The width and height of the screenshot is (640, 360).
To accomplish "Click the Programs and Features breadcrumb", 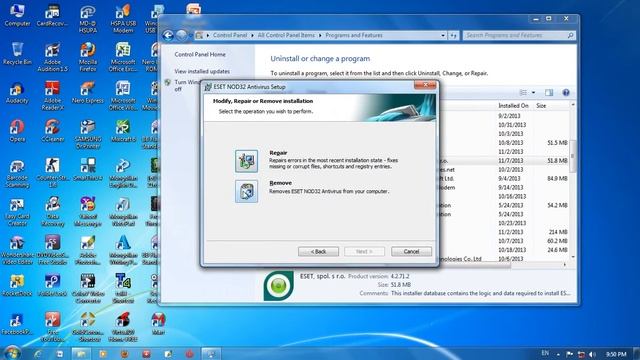I will coord(354,36).
